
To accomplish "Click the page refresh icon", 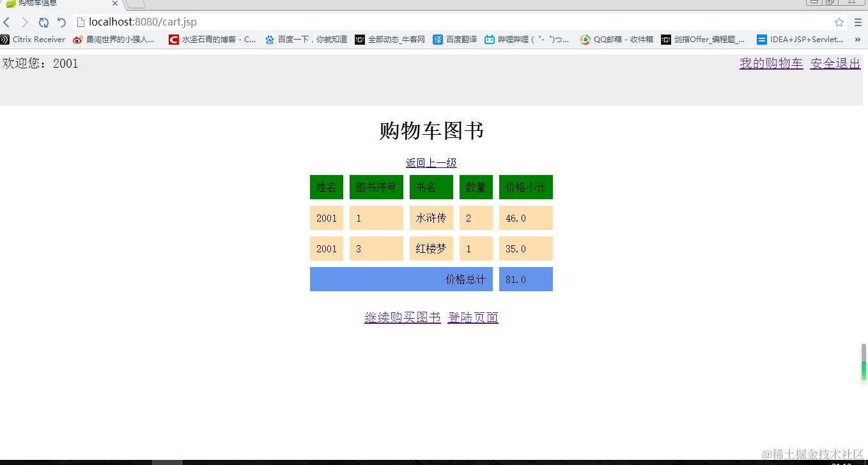I will pos(43,21).
